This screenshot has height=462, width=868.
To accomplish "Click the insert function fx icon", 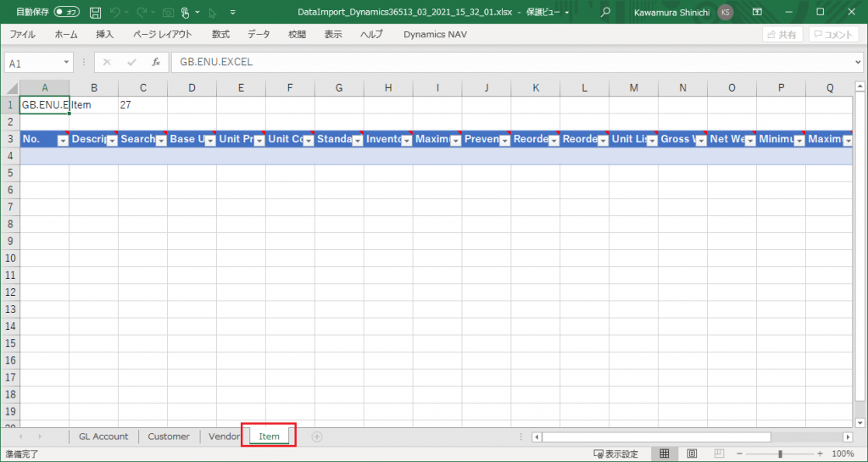I will 156,62.
